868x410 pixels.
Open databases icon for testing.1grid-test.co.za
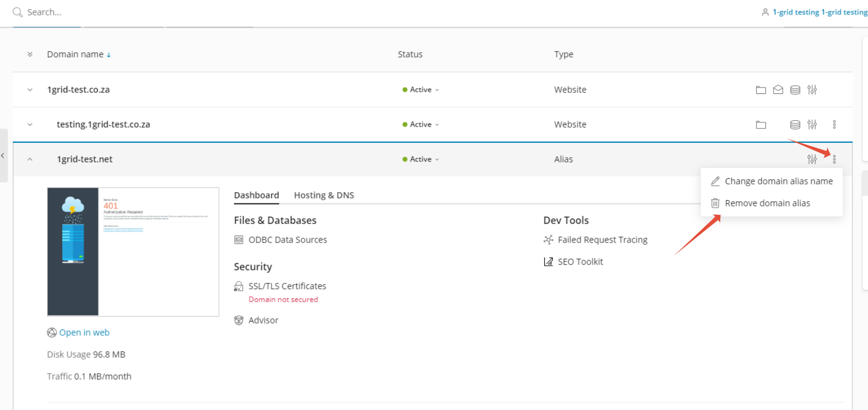[x=795, y=125]
